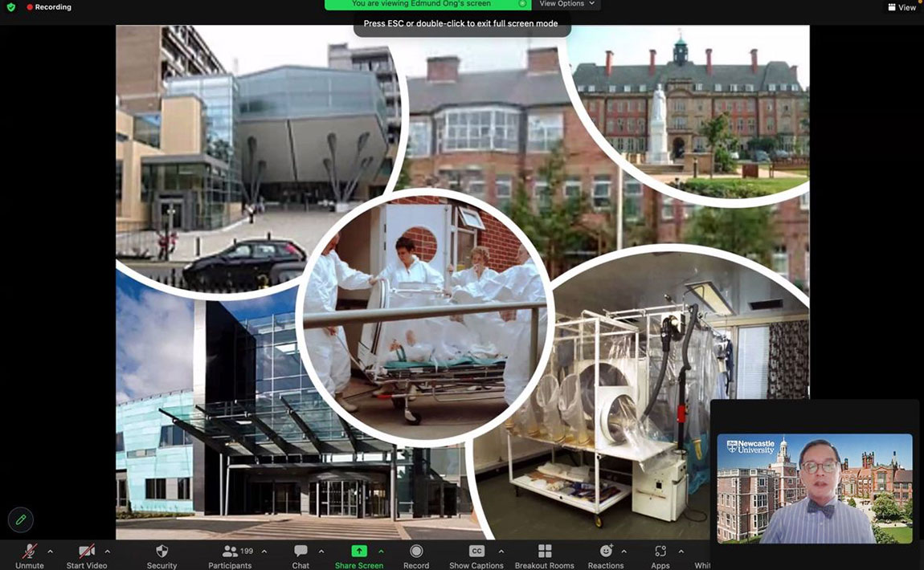
Task: Open the Whiteboards item
Action: [702, 564]
